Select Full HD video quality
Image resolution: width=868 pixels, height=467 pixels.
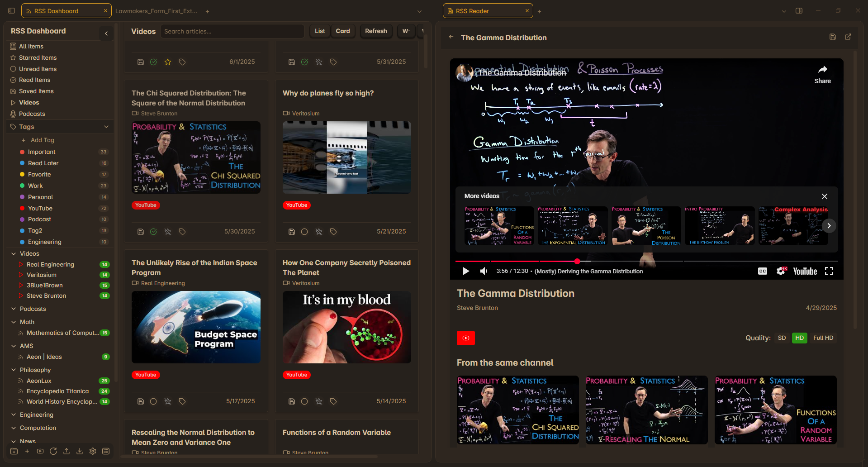click(x=823, y=338)
